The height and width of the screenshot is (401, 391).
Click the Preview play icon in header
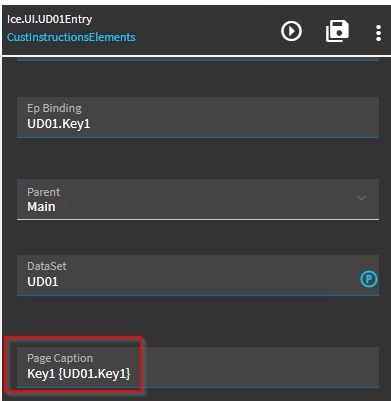pos(291,31)
